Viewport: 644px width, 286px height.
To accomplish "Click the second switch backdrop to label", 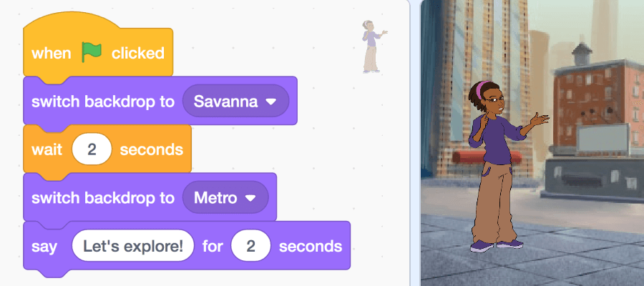I will pyautogui.click(x=102, y=198).
